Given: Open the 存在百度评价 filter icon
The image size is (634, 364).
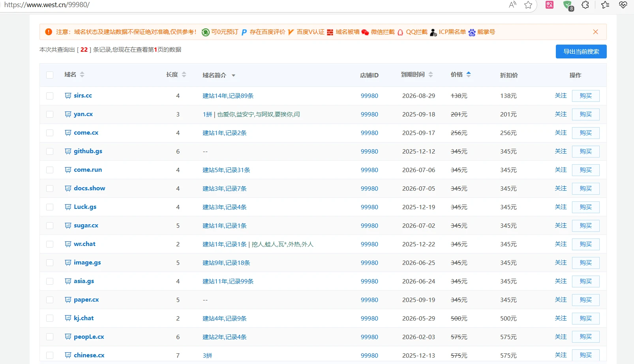Looking at the screenshot, I should tap(244, 32).
